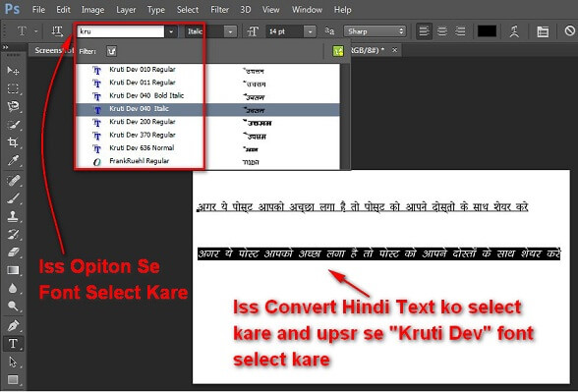Click the font list scrollbar
The image size is (578, 392).
(345, 116)
